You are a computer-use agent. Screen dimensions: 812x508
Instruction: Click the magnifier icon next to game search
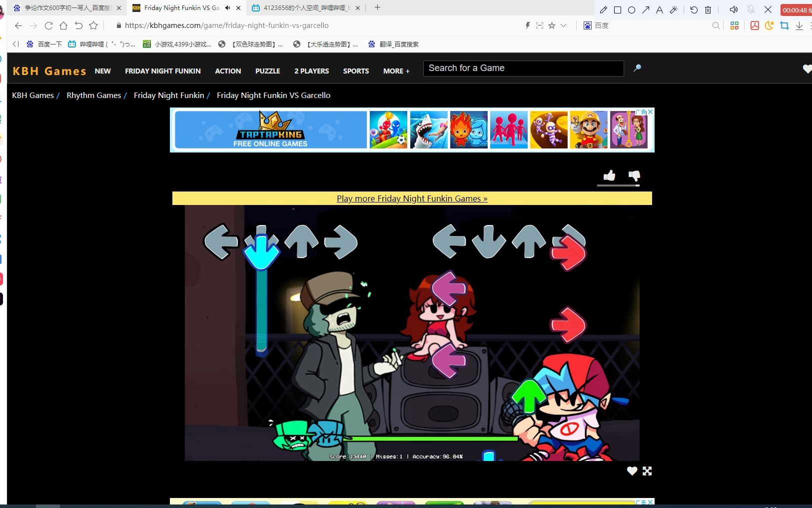tap(637, 68)
